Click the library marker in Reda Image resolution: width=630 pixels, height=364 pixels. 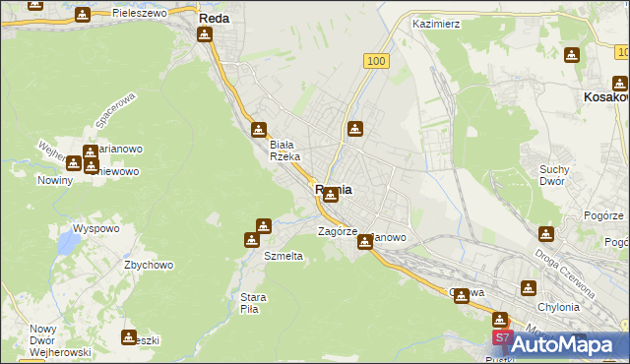205,34
